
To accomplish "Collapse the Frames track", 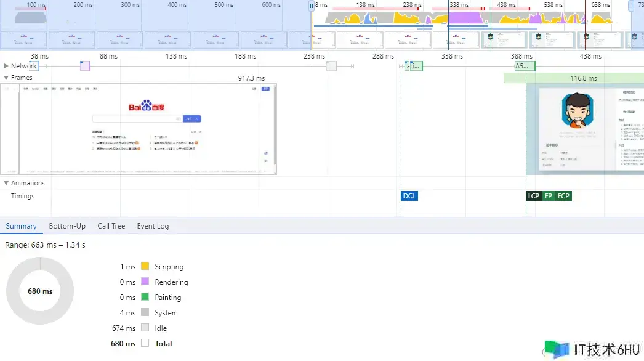I will 6,78.
